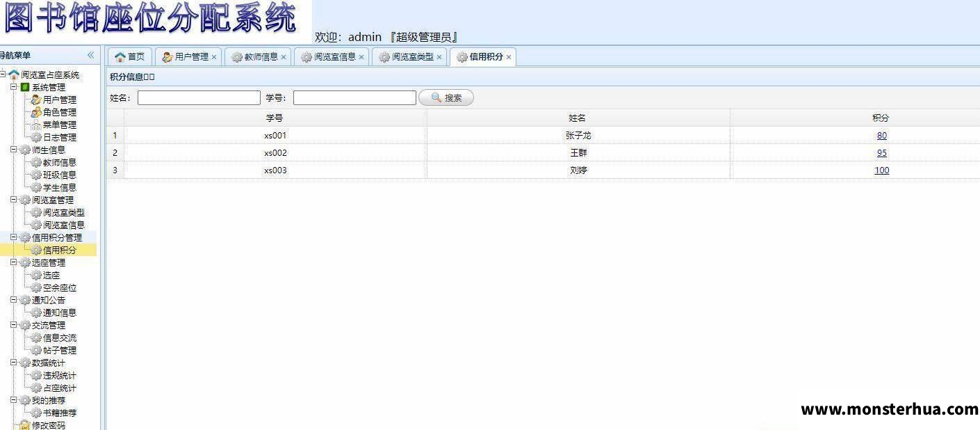Viewport: 980px width, 430px height.
Task: Click the gear icon beside 学生信息
Action: tap(36, 187)
